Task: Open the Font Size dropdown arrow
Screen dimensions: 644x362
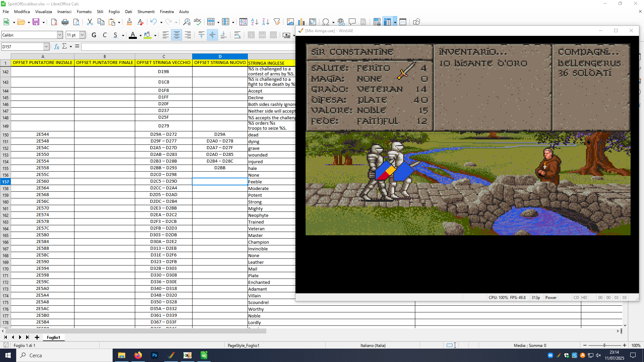Action: 82,35
